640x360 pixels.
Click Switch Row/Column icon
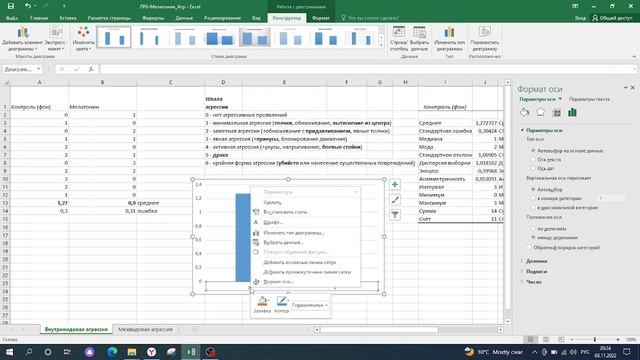click(398, 39)
